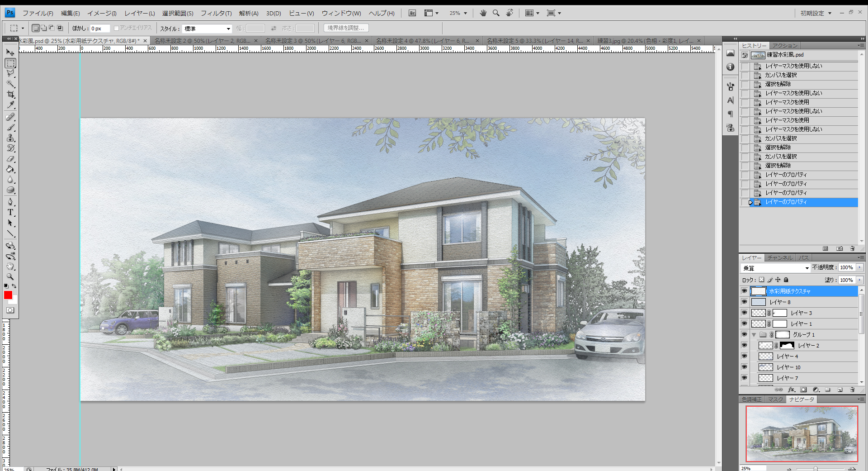This screenshot has width=868, height=471.
Task: Open the スタイル dropdown set to 標準
Action: 207,29
